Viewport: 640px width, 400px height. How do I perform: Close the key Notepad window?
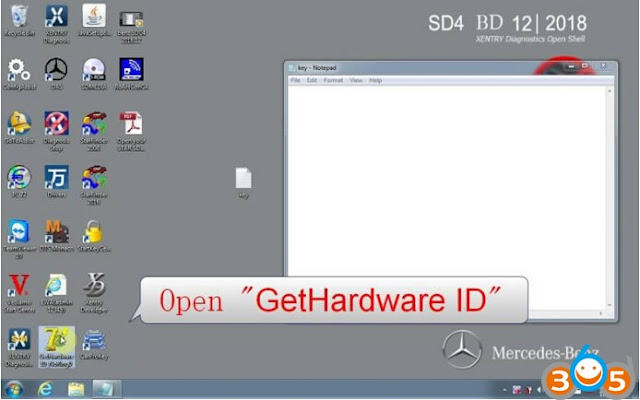[x=603, y=66]
